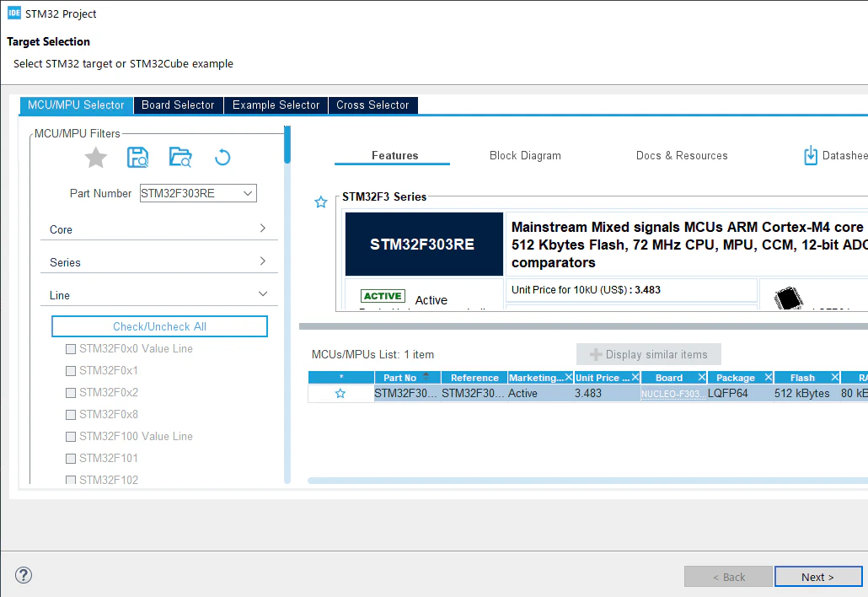Check STM32F100 Value Line checkbox
Screen dimensions: 868x597
pyautogui.click(x=71, y=437)
